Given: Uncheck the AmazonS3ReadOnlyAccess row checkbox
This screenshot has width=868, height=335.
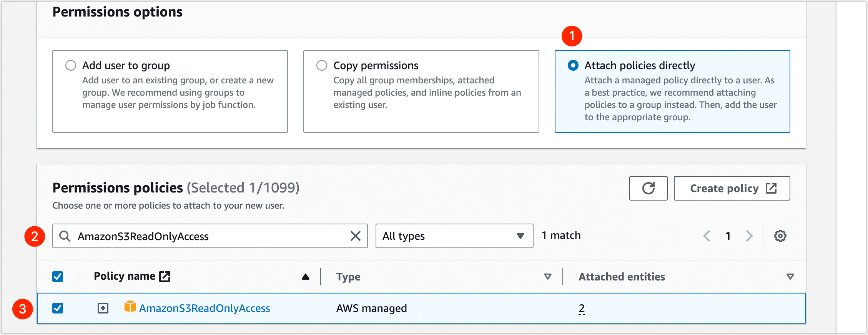Looking at the screenshot, I should [x=58, y=308].
